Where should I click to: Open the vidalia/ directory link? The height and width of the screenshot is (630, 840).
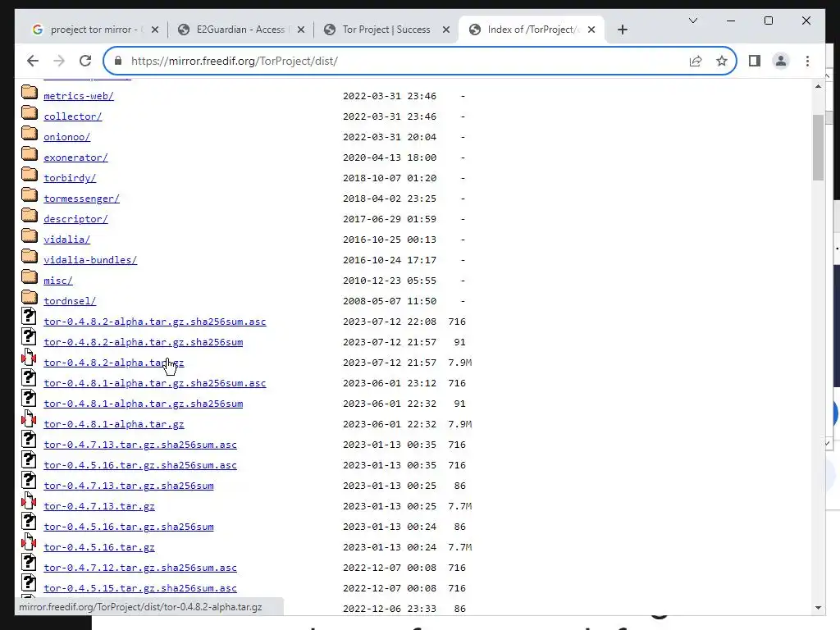[67, 240]
